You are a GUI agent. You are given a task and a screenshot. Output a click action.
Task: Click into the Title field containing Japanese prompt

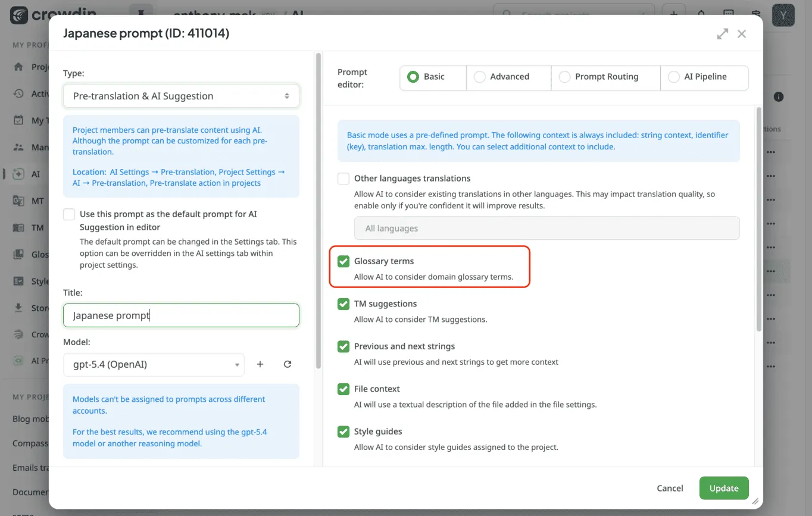pos(181,315)
